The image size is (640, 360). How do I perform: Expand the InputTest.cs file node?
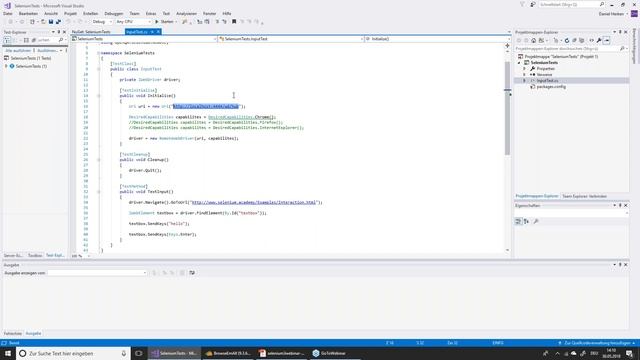click(x=524, y=81)
